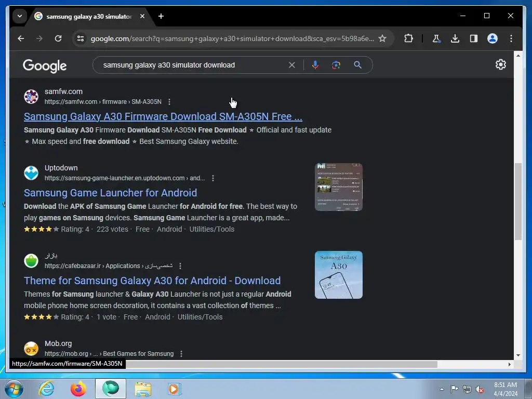This screenshot has width=532, height=399.
Task: Click vertical scrollbar up arrow
Action: pyautogui.click(x=518, y=55)
